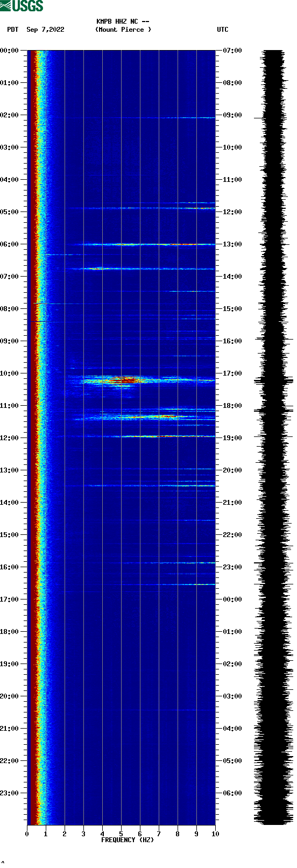Click the 'PDT' timezone label

tap(13, 30)
